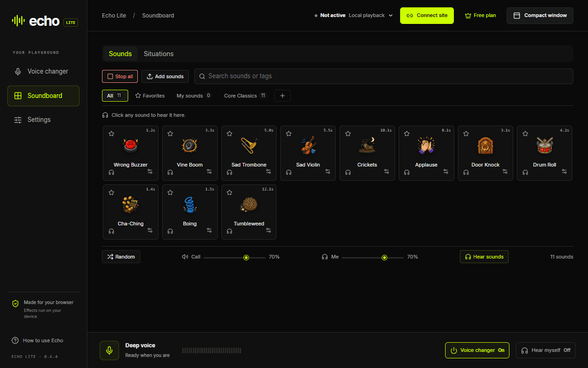Expand the Local playback dropdown
The image size is (588, 368).
pyautogui.click(x=371, y=15)
